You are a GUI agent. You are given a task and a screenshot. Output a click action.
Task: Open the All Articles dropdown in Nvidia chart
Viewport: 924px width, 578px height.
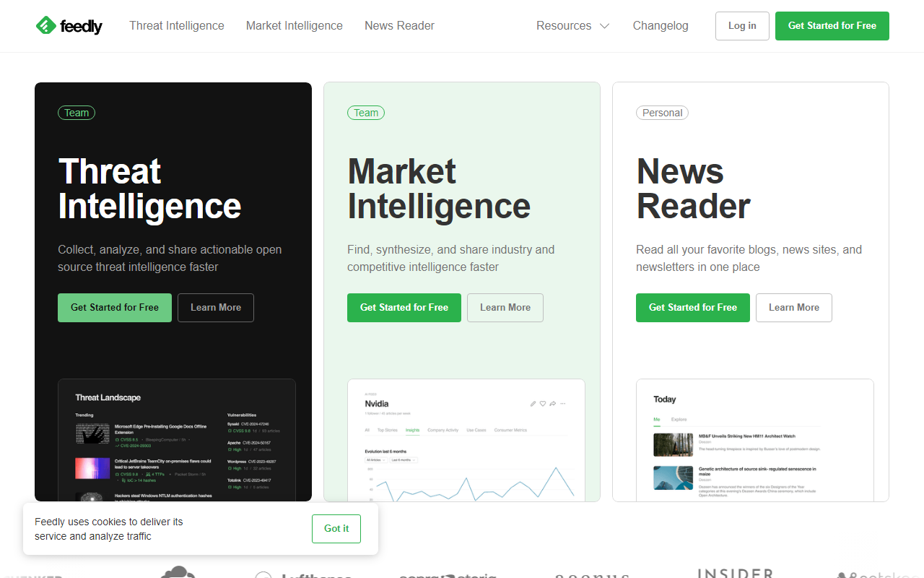click(375, 460)
